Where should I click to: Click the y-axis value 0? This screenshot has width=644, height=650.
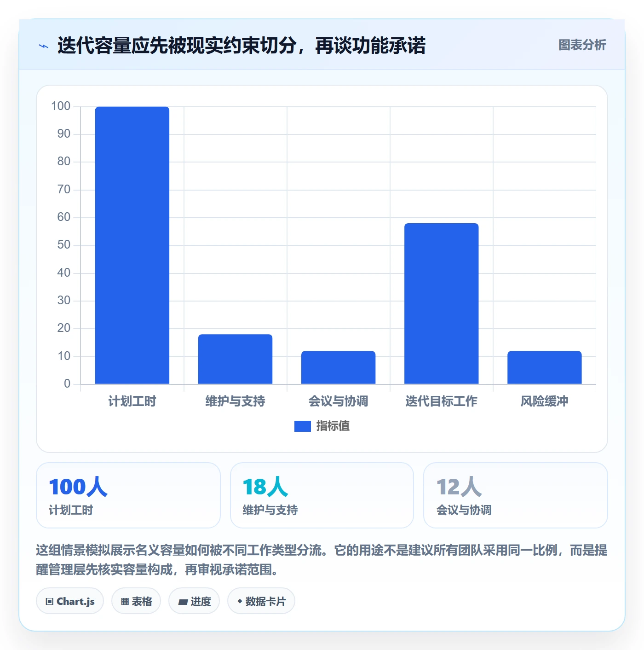coord(67,384)
